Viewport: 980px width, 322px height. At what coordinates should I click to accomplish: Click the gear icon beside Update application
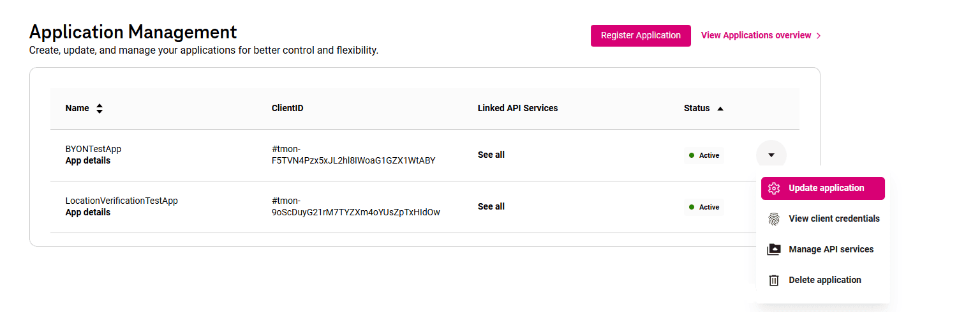click(x=774, y=188)
